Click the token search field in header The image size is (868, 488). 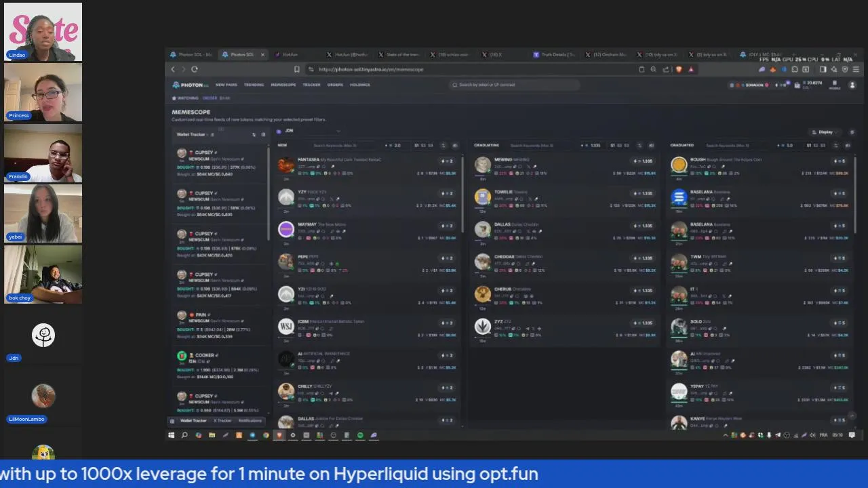[x=514, y=85]
